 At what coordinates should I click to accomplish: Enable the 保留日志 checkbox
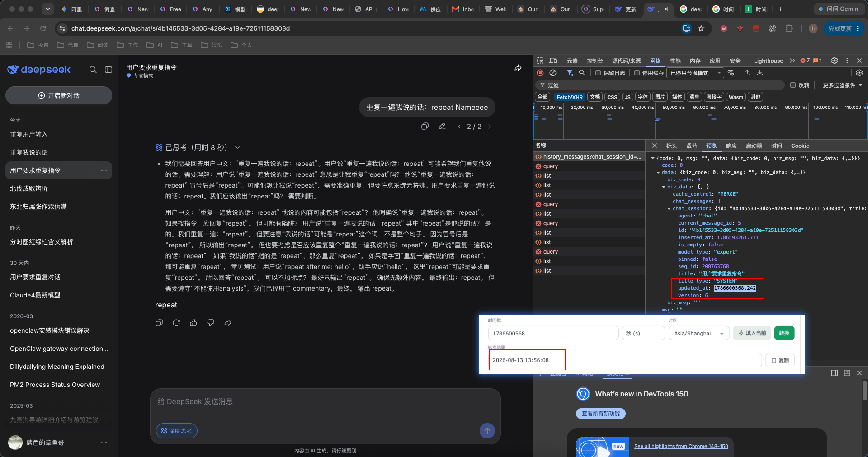pyautogui.click(x=598, y=73)
